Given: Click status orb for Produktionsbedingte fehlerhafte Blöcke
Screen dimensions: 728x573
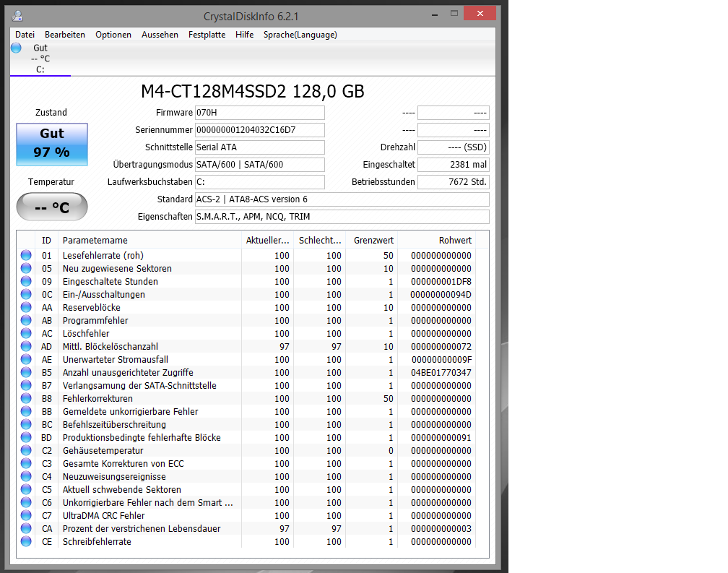Looking at the screenshot, I should tap(26, 437).
